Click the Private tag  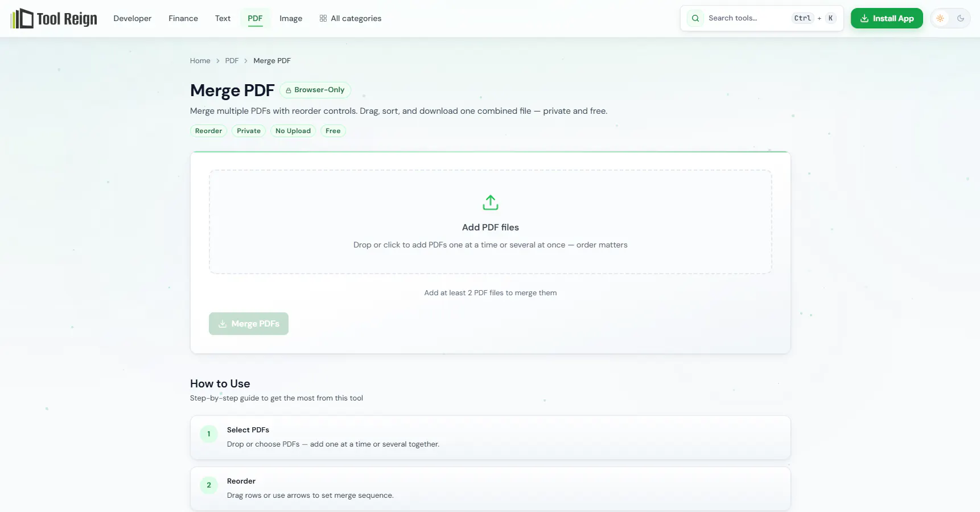click(x=249, y=131)
